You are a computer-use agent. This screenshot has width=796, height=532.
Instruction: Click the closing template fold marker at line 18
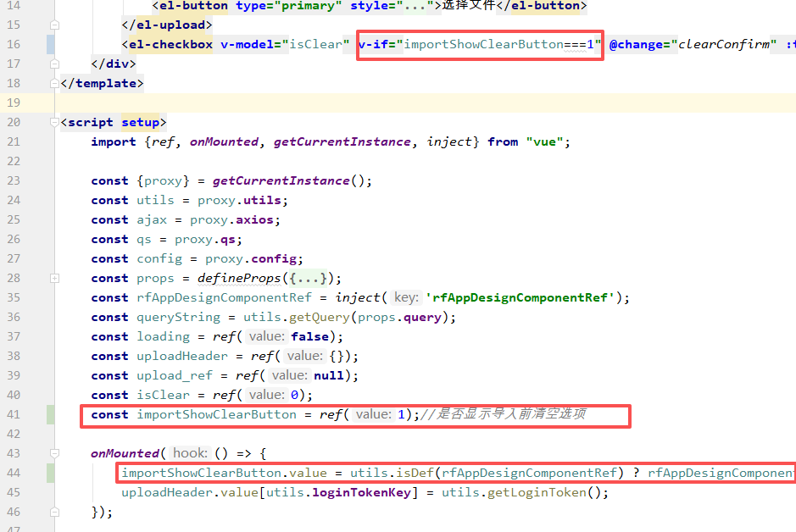(x=54, y=83)
